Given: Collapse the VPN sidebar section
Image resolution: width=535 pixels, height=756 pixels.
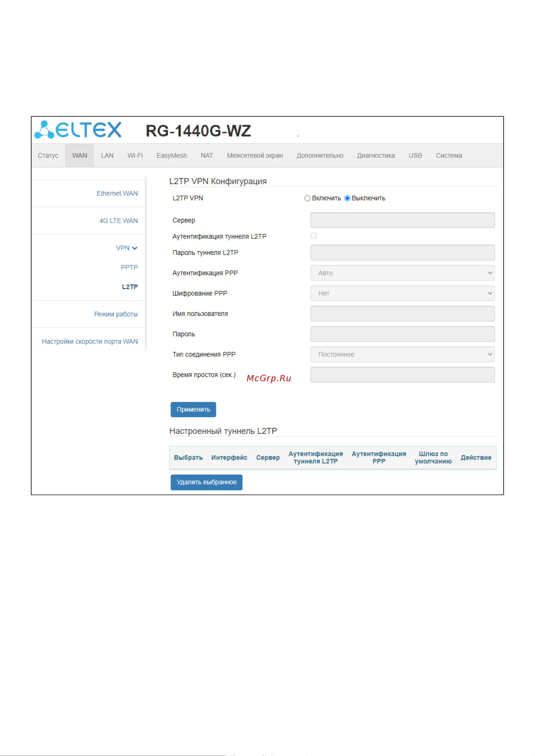Looking at the screenshot, I should (x=127, y=248).
